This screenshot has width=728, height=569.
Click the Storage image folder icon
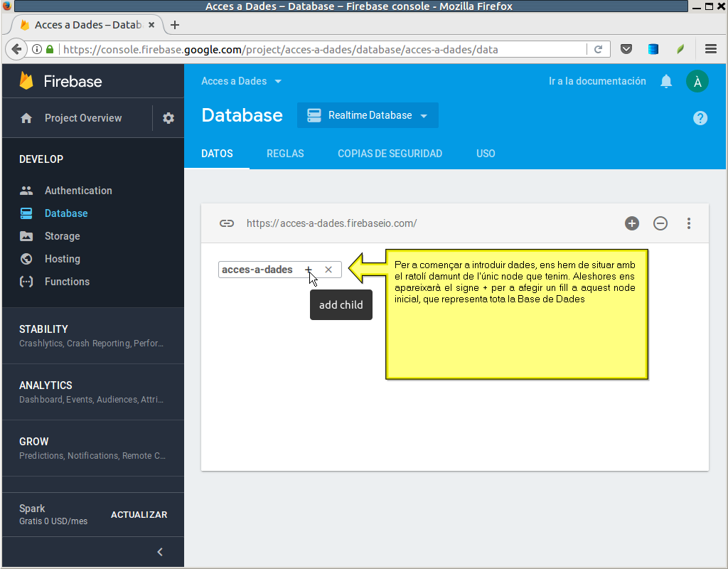point(26,236)
